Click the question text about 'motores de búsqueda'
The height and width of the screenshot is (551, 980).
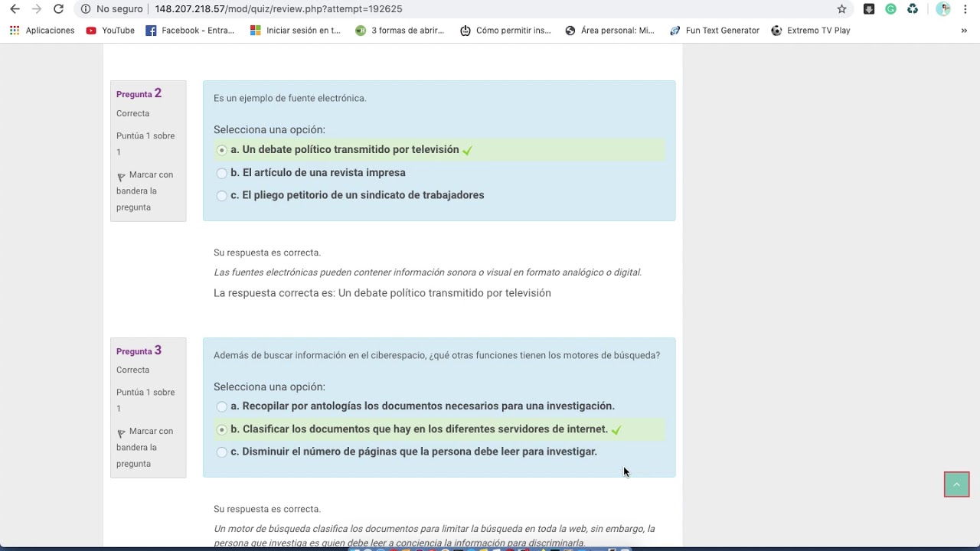tap(436, 355)
